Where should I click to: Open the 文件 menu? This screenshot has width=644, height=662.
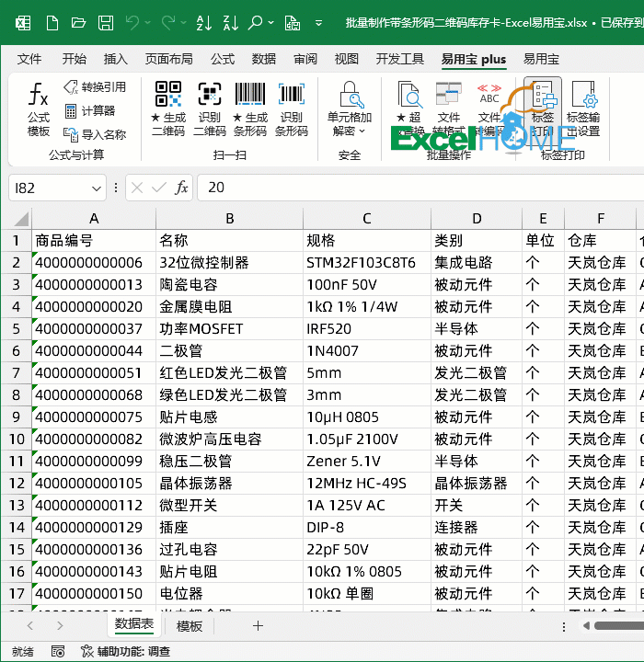pos(29,59)
